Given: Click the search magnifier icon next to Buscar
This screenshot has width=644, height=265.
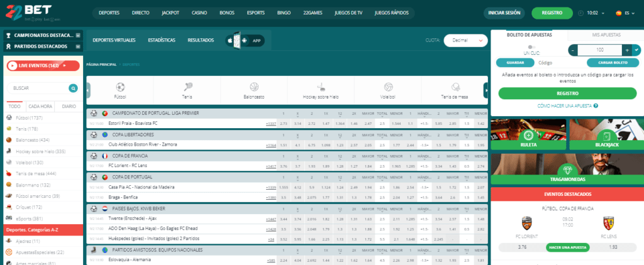Looking at the screenshot, I should tap(74, 89).
